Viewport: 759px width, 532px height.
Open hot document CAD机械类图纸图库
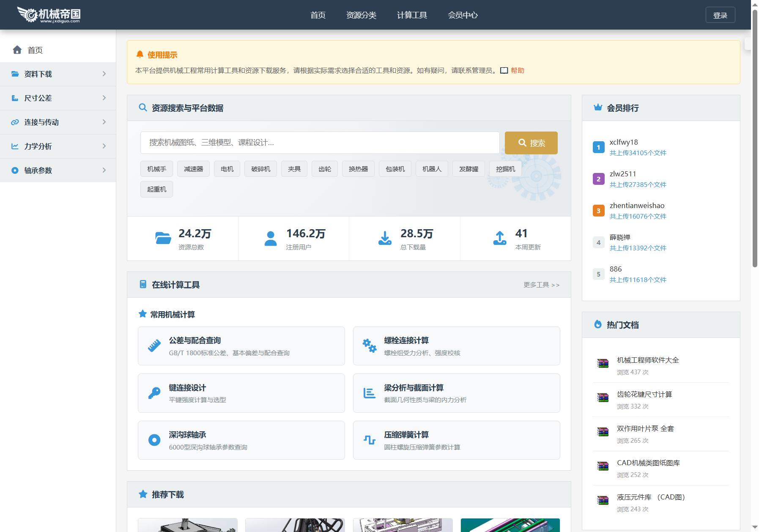[648, 463]
